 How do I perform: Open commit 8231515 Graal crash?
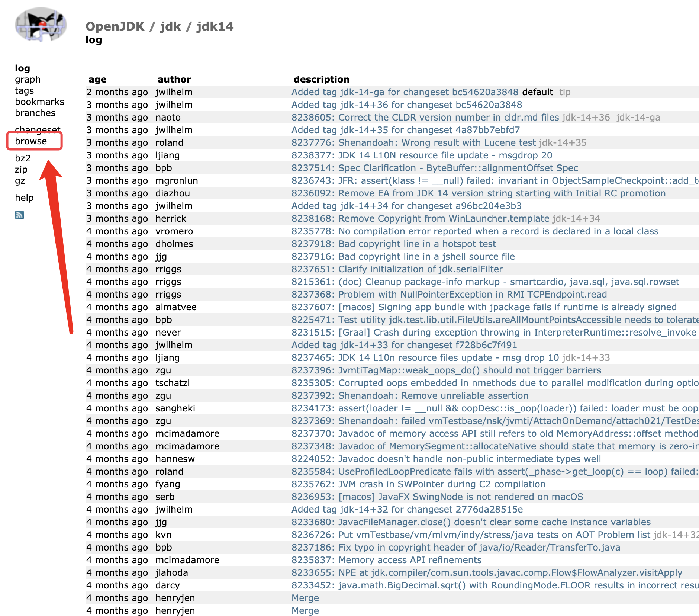[494, 333]
